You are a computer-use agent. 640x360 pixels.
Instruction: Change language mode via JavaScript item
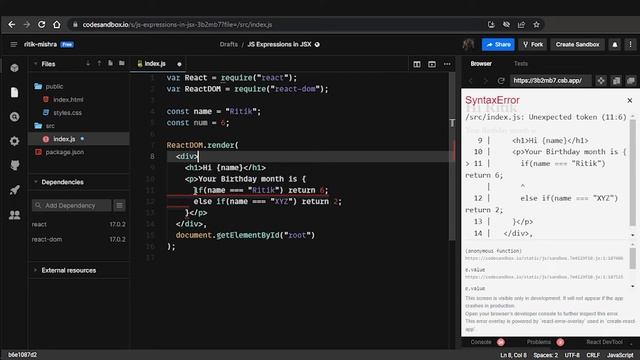[620, 355]
